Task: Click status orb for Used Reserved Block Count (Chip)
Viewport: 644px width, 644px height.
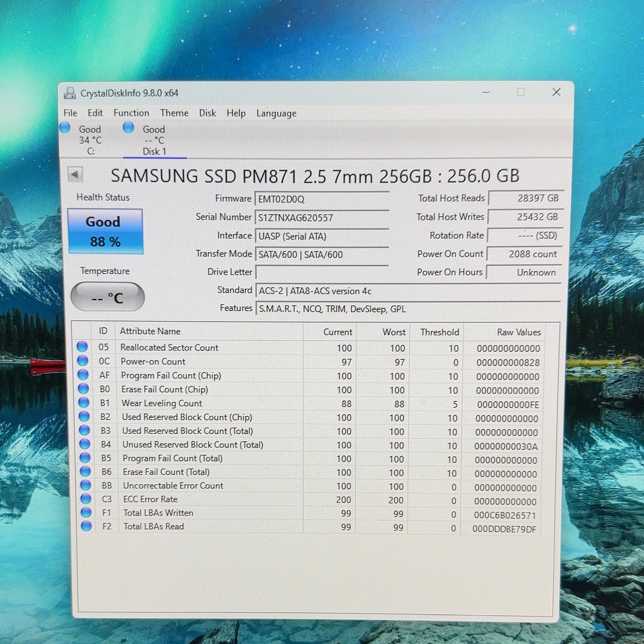Action: (84, 416)
